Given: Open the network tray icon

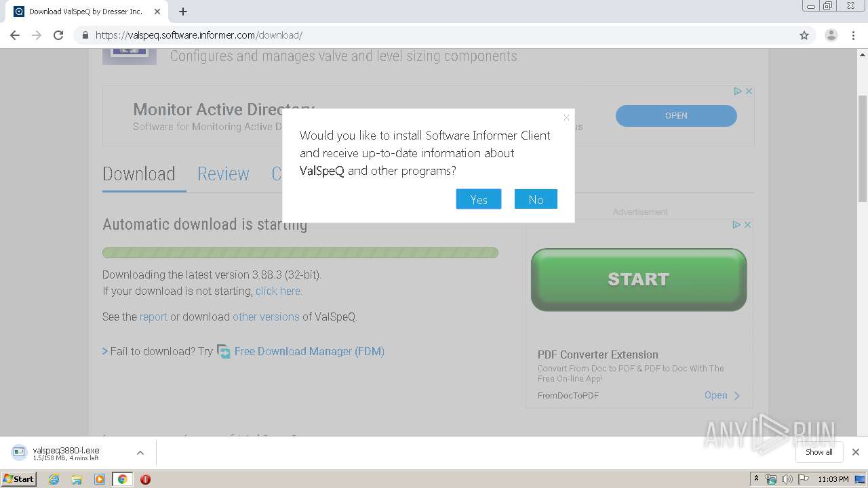Looking at the screenshot, I should pos(771,479).
